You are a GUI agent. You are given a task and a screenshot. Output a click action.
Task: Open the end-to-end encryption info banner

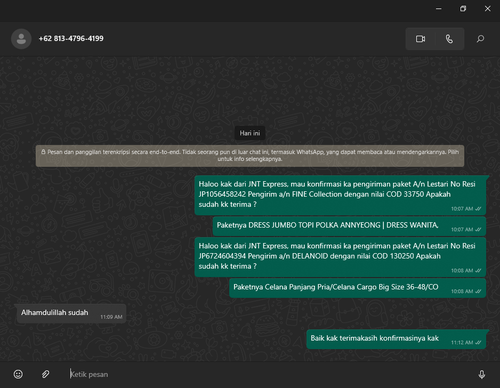coord(250,156)
